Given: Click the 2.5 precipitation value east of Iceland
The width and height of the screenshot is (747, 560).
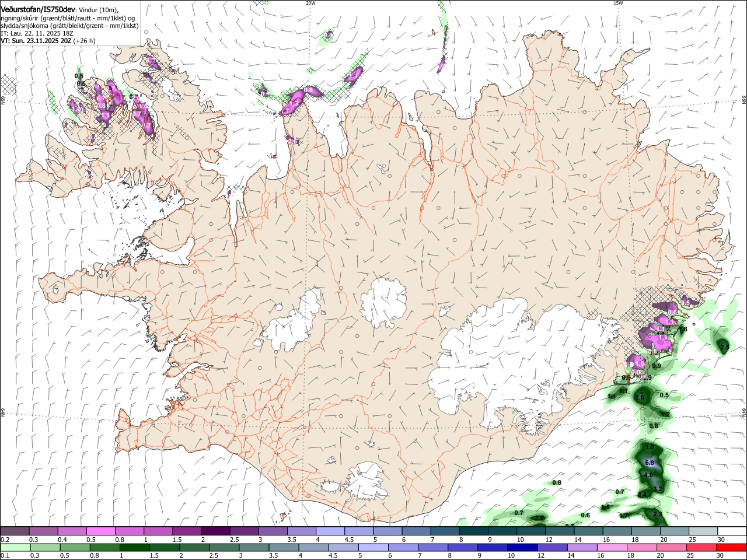Looking at the screenshot, I should tap(725, 347).
